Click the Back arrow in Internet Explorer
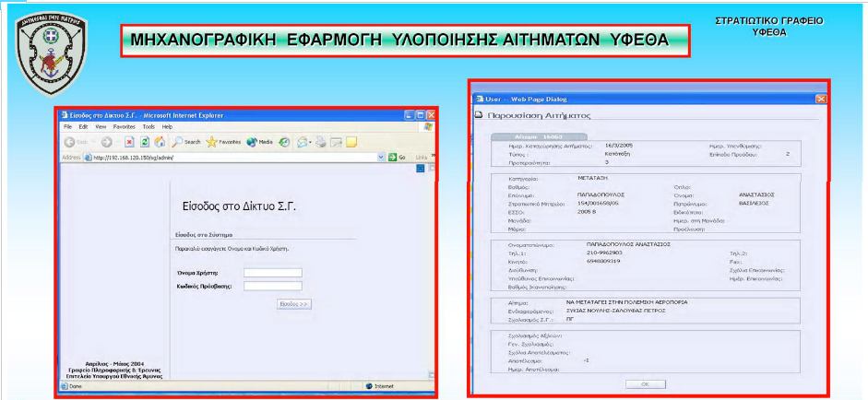 tap(70, 142)
